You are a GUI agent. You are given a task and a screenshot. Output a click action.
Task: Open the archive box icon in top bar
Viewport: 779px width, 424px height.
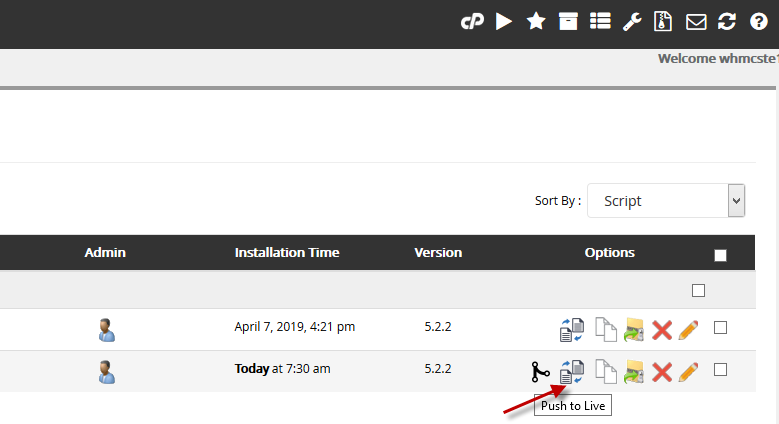(x=568, y=21)
